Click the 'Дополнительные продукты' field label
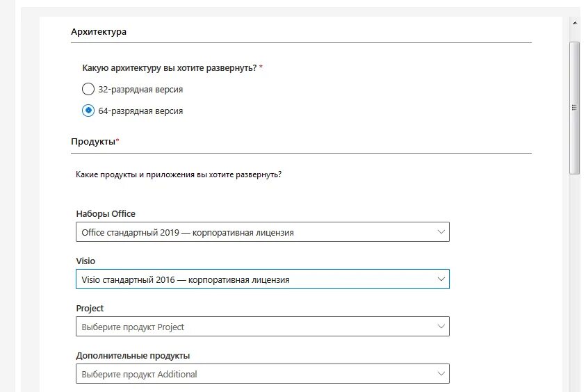 click(x=133, y=356)
